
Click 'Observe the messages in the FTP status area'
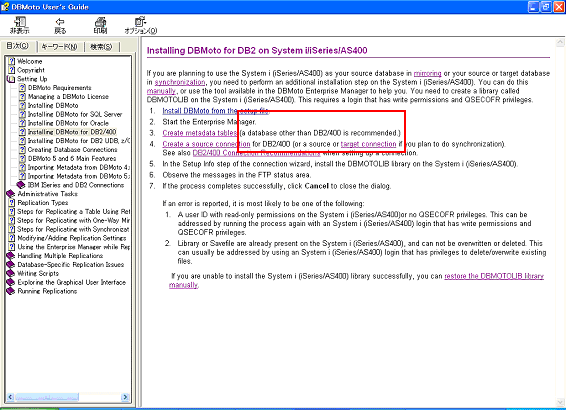point(236,175)
